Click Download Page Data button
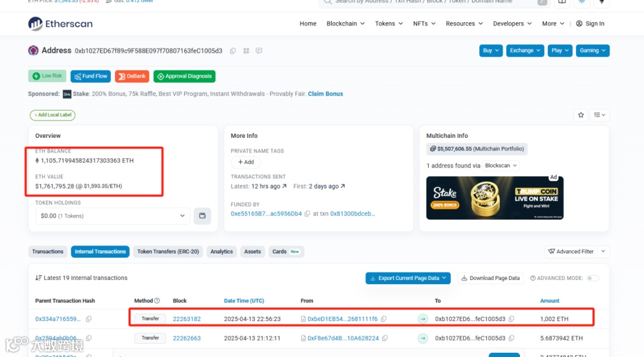The image size is (644, 357). pyautogui.click(x=490, y=278)
